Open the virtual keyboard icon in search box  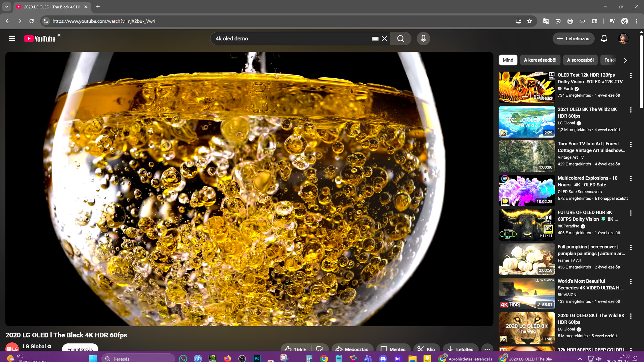pos(375,39)
